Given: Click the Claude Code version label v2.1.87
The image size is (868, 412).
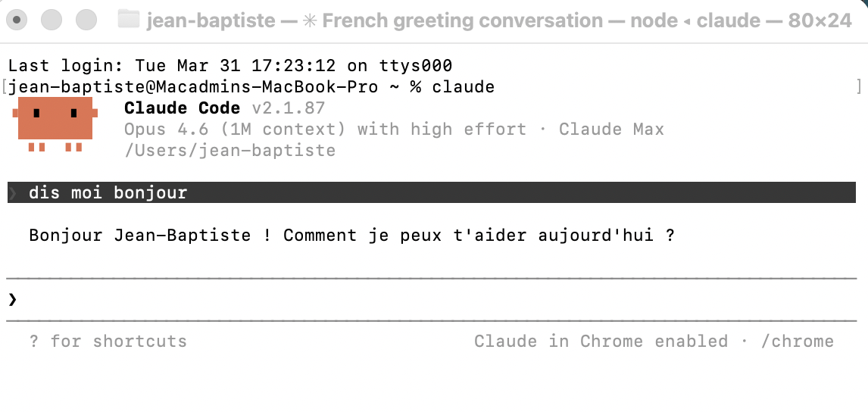Looking at the screenshot, I should 288,108.
